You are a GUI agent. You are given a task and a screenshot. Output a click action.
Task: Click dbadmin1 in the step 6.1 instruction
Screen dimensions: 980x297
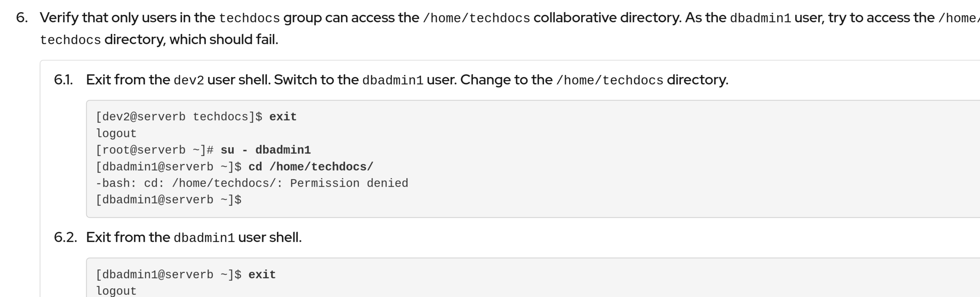(x=393, y=80)
